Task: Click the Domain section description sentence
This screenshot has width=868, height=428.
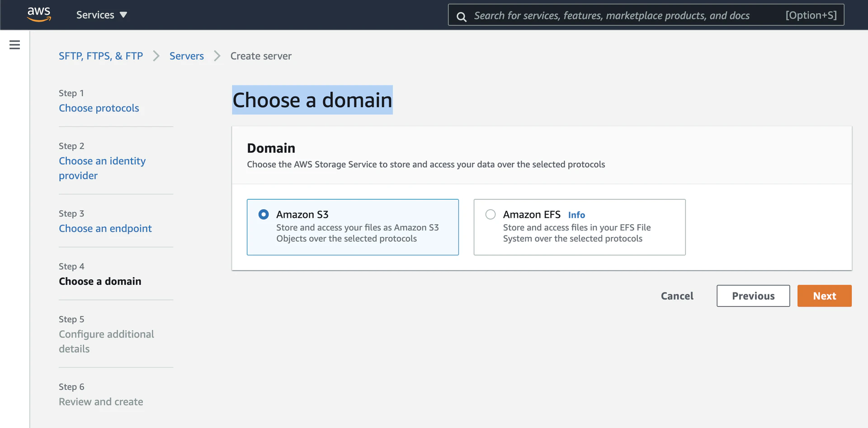Action: click(426, 165)
